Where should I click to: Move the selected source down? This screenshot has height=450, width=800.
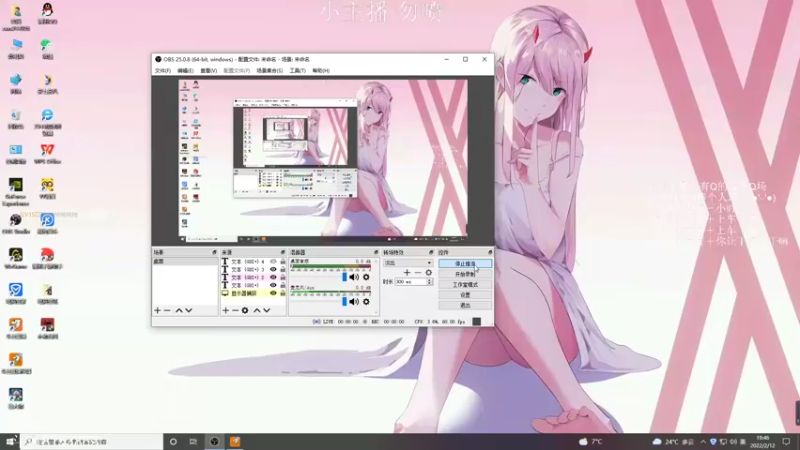(x=267, y=310)
